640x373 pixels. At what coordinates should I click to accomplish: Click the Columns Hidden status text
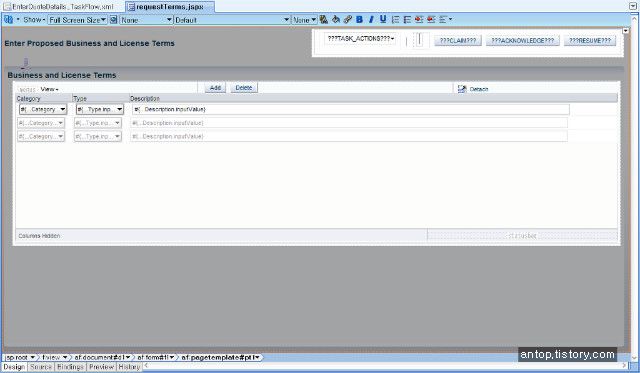[39, 236]
